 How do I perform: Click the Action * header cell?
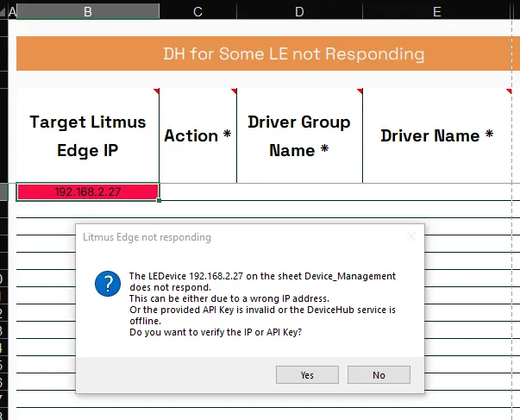198,135
